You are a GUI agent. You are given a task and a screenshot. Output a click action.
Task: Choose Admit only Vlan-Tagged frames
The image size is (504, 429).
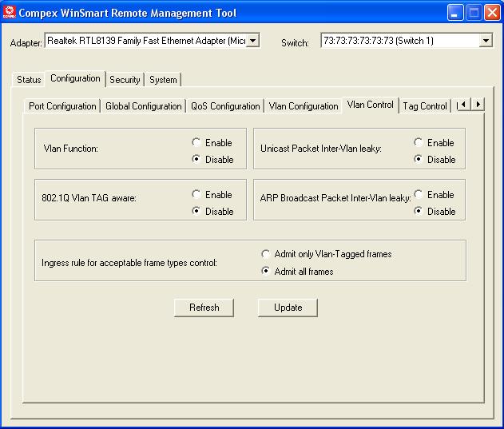266,254
